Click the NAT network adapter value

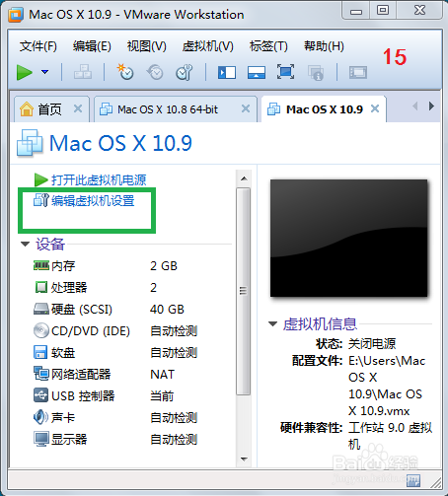click(x=162, y=375)
